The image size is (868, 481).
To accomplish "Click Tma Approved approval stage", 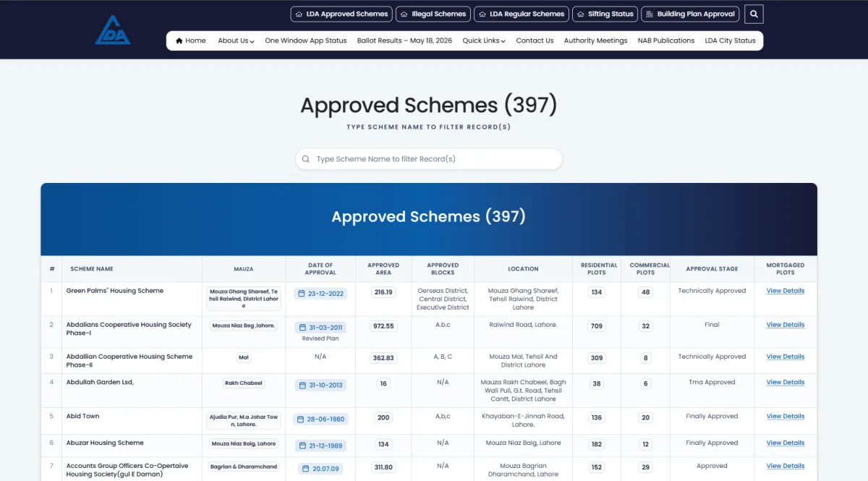I will pos(712,382).
